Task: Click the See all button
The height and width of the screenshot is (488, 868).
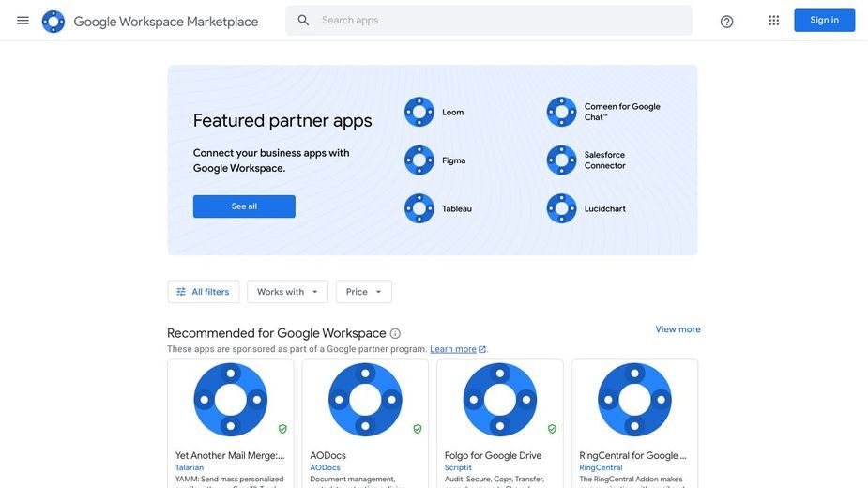Action: (244, 206)
